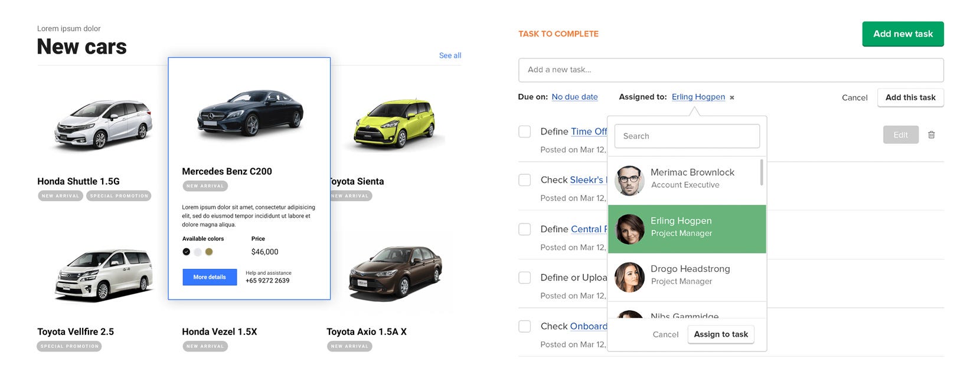Click the +65 9272 2639 phone number
Image resolution: width=980 pixels, height=378 pixels.
pyautogui.click(x=267, y=281)
